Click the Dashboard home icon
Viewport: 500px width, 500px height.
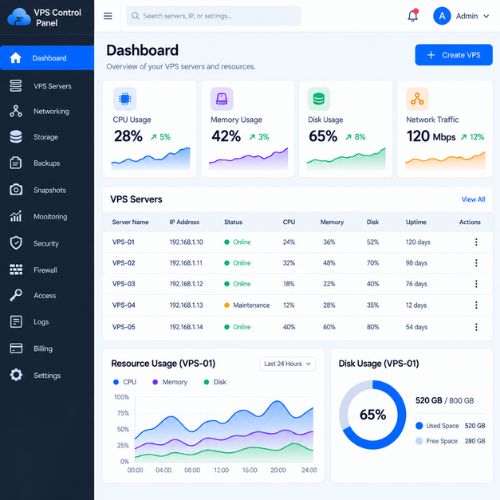[16, 58]
